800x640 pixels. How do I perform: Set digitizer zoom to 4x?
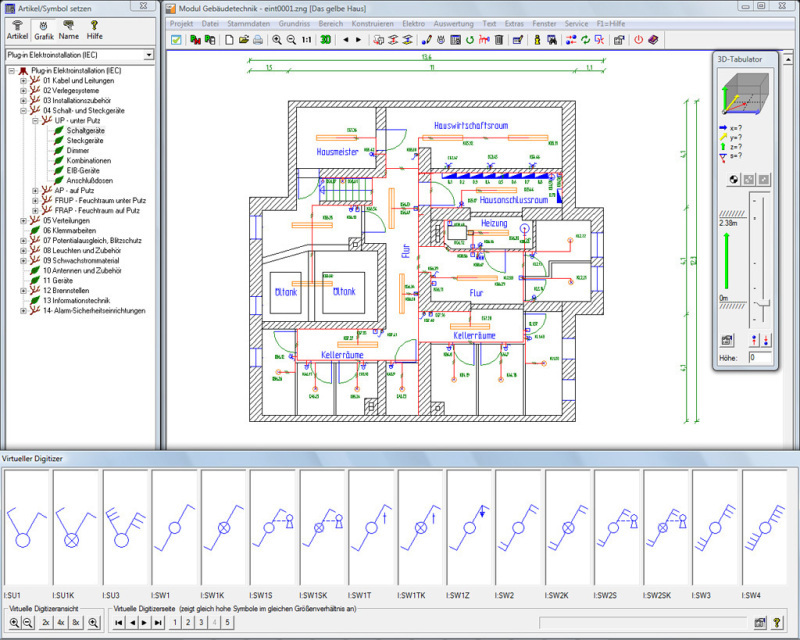pos(61,623)
